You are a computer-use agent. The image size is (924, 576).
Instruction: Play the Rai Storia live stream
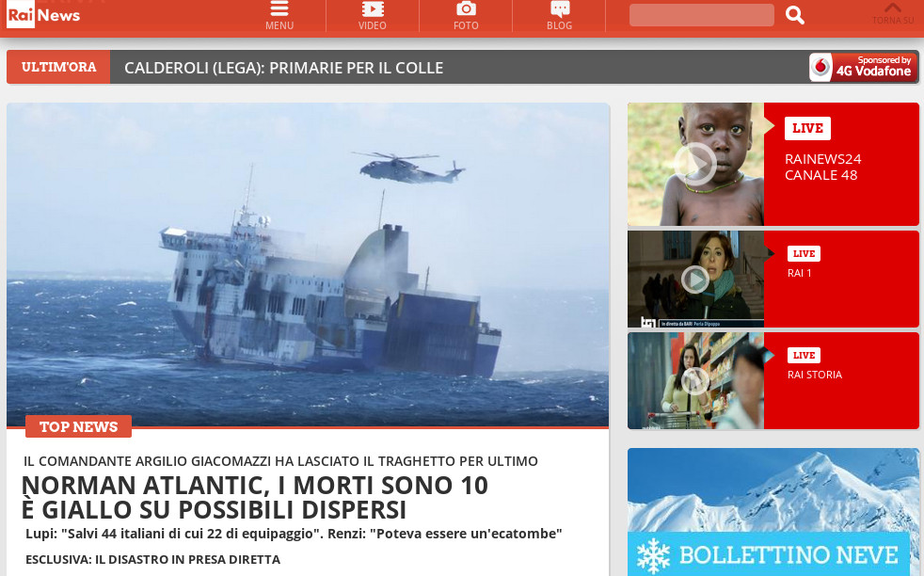click(695, 380)
